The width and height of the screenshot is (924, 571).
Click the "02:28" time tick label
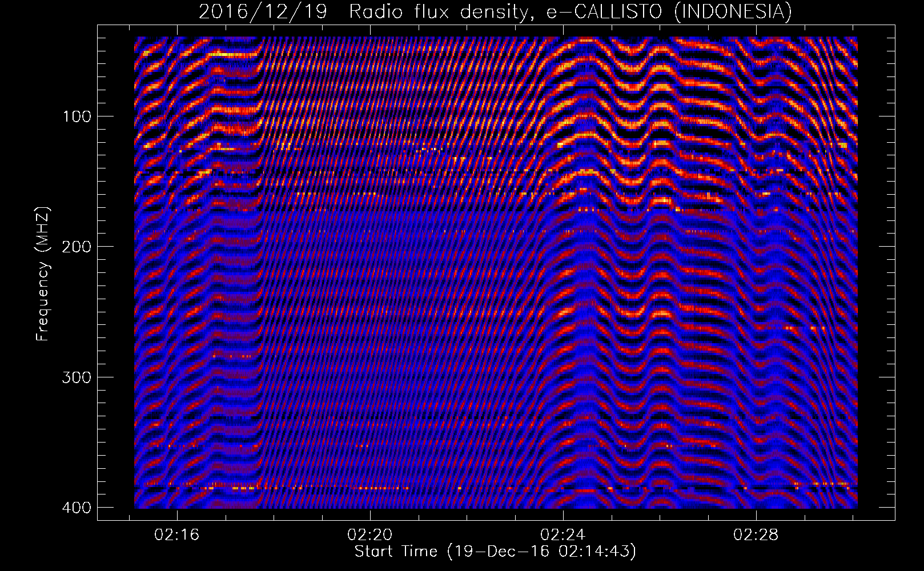point(756,534)
